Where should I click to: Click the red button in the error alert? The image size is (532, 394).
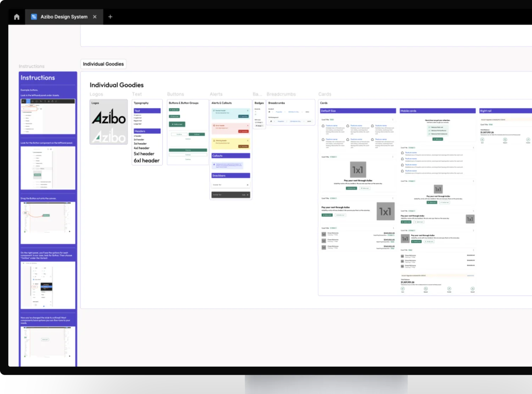click(x=244, y=131)
